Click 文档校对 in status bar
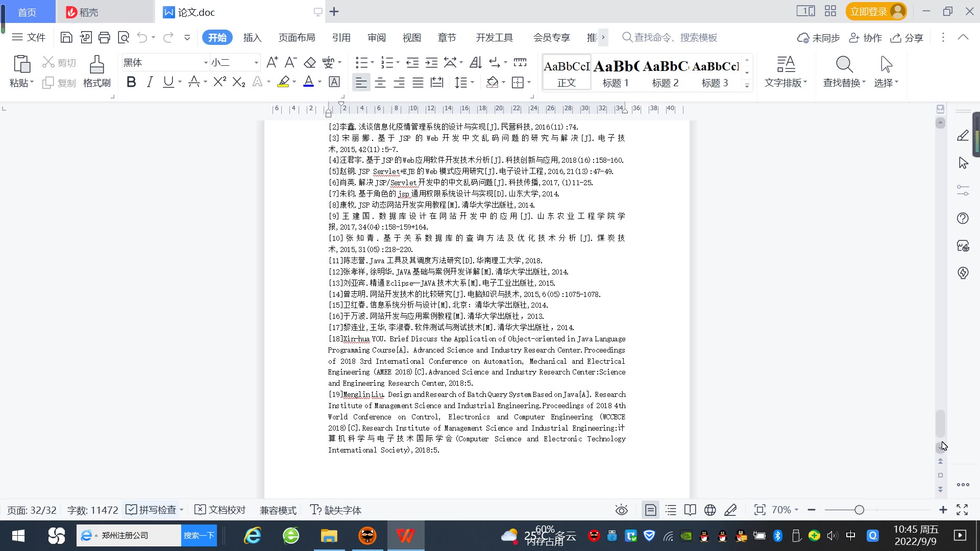The height and width of the screenshot is (551, 980). coord(220,510)
